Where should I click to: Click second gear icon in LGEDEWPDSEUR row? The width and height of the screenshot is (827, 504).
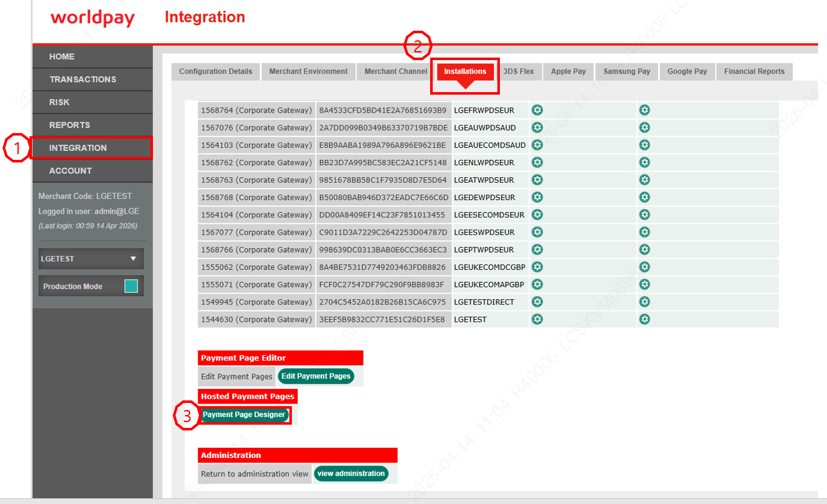645,197
